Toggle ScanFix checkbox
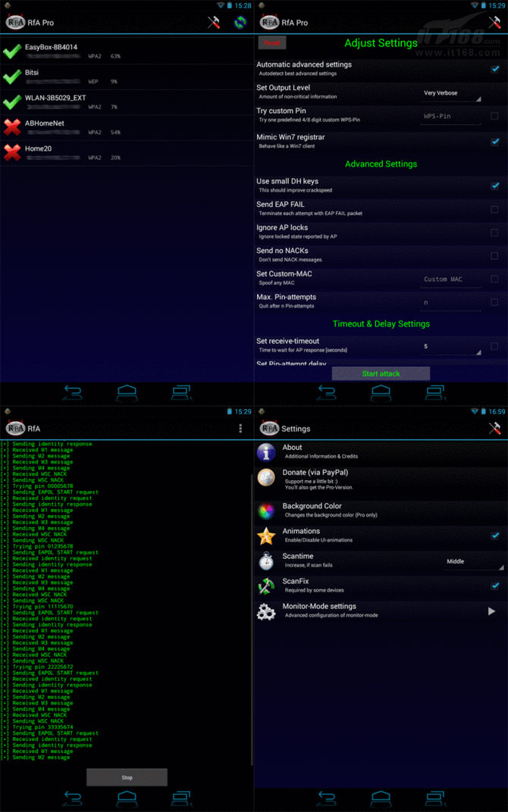Screen dimensions: 508x812 494,586
